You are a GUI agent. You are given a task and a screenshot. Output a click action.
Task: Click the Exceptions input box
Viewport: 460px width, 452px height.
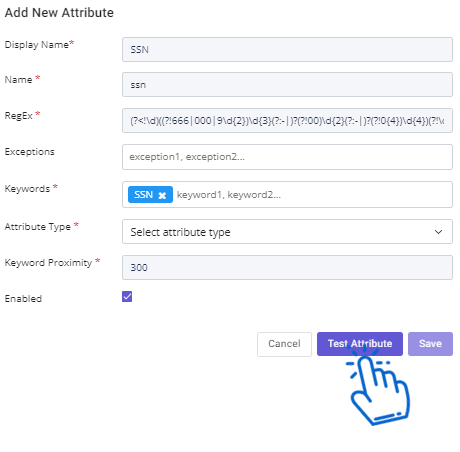coord(287,157)
